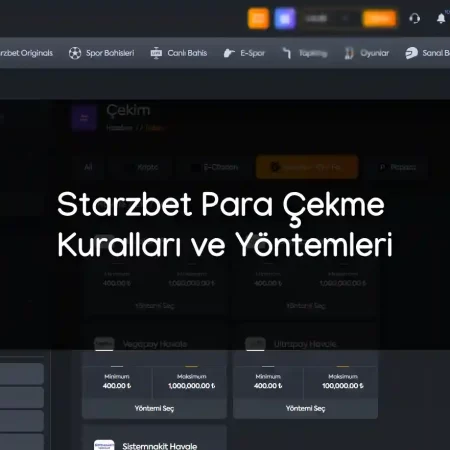The height and width of the screenshot is (450, 450).
Task: Click the orange button in top bar
Action: tap(379, 19)
